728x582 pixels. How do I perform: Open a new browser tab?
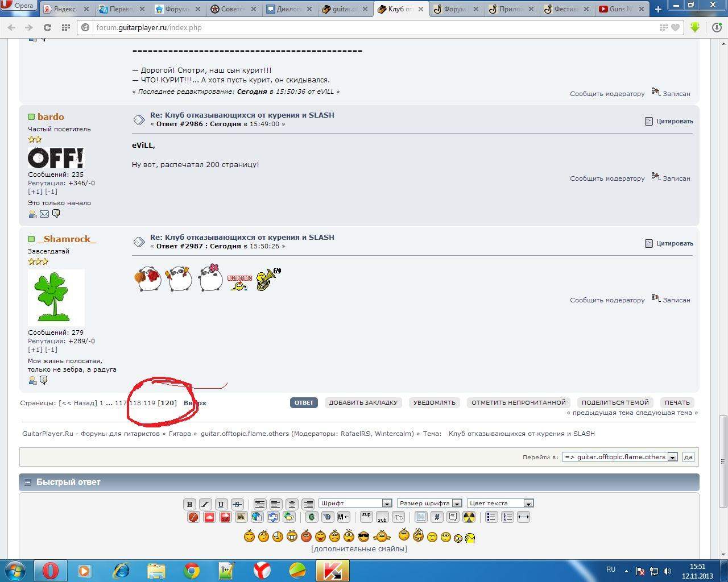[x=658, y=9]
